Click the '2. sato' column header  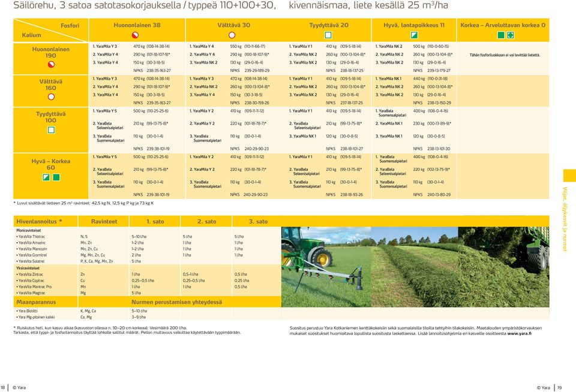[x=207, y=221]
